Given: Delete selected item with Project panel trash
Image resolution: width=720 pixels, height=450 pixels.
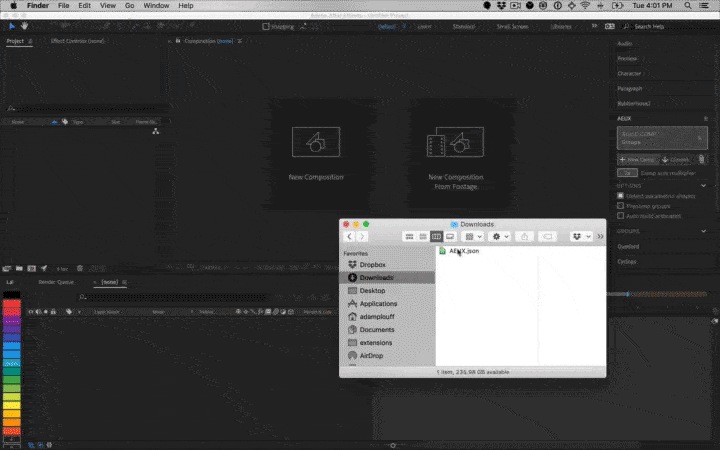Looking at the screenshot, I should [80, 269].
